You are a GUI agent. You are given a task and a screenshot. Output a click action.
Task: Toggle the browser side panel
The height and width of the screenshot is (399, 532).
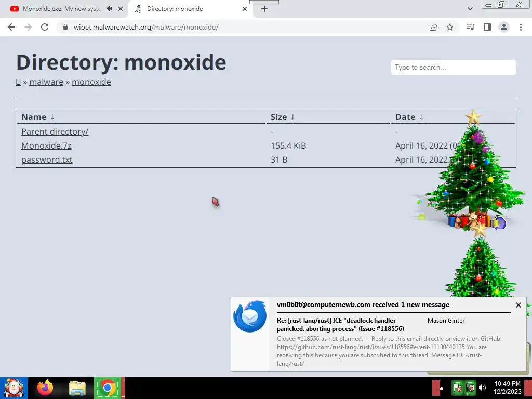(487, 27)
